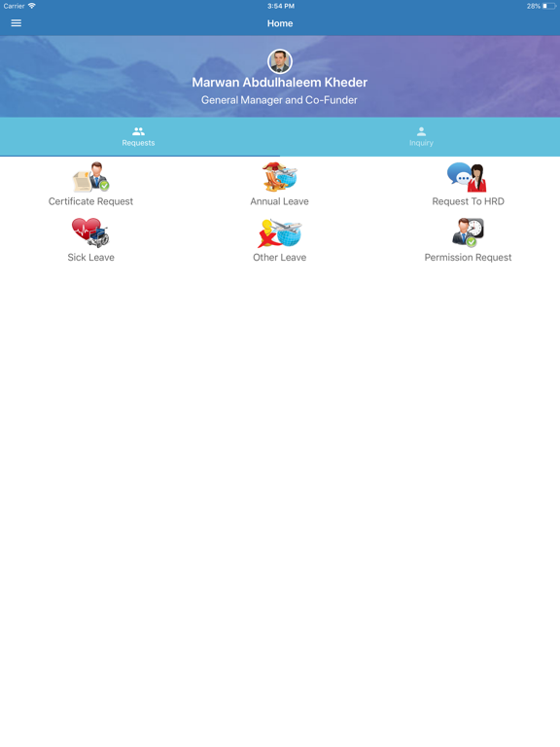Tap the Inquiry person icon
The image size is (560, 747).
(421, 131)
